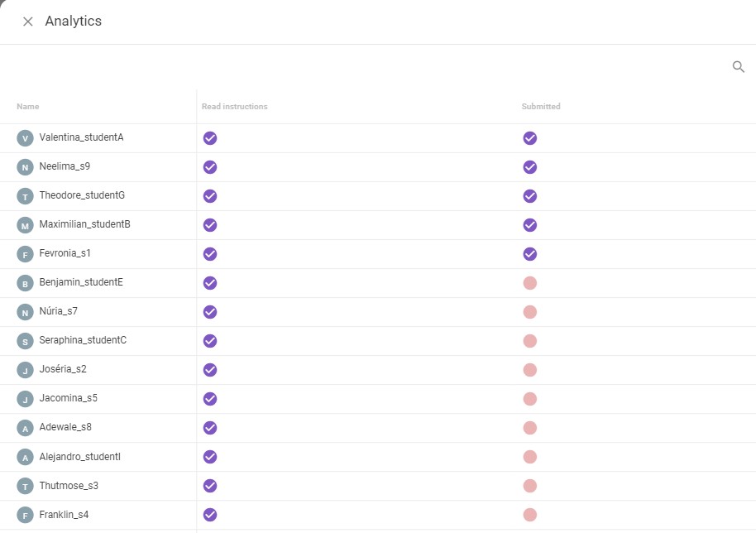Viewport: 756px width, 533px height.
Task: Click Valentina_studentA's avatar icon
Action: click(25, 138)
